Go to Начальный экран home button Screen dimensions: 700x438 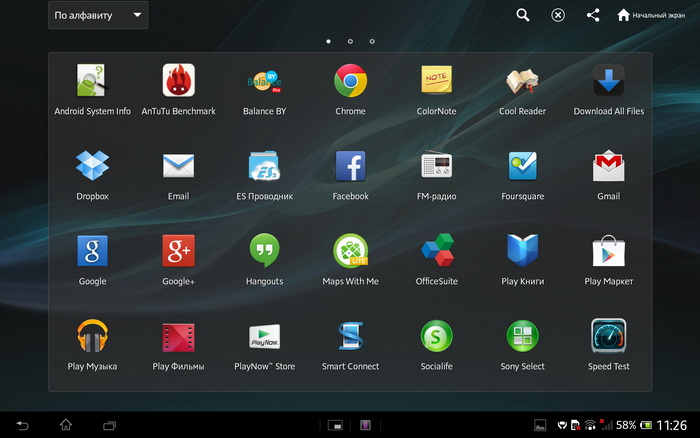(651, 15)
